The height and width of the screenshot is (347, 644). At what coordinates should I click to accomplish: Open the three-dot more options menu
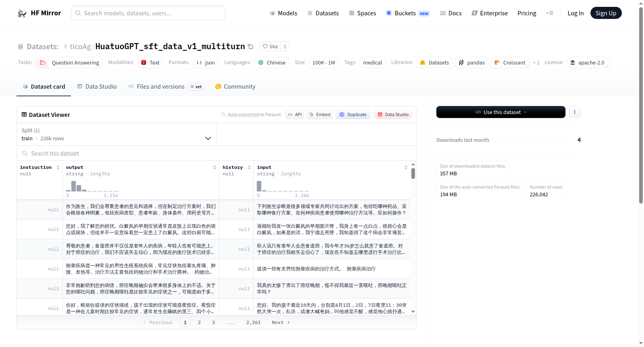click(575, 112)
